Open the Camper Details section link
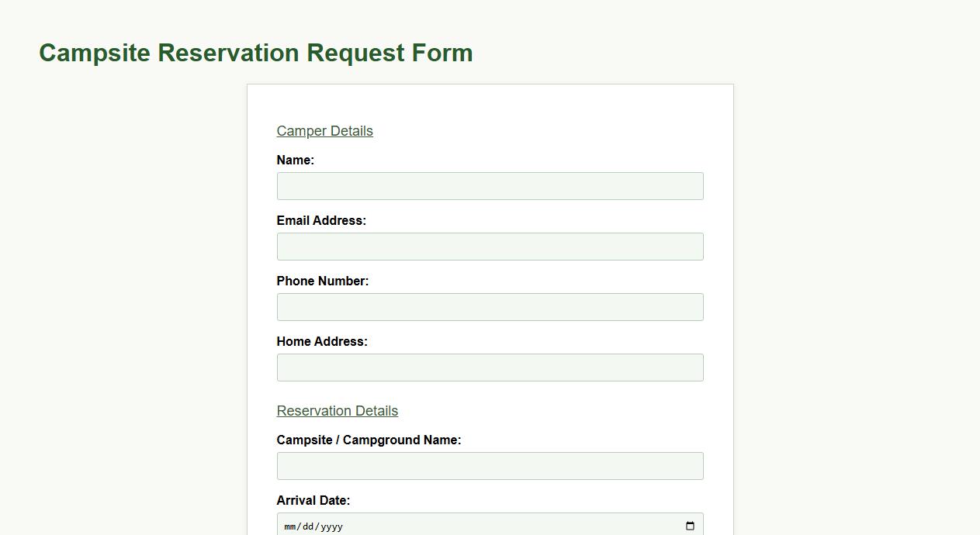Screen dimensions: 980x535 point(324,130)
